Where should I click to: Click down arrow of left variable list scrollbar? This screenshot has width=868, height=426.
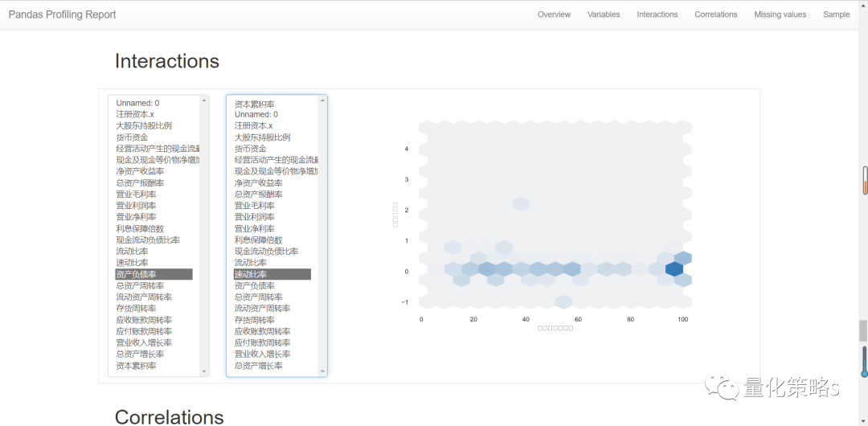click(x=203, y=371)
